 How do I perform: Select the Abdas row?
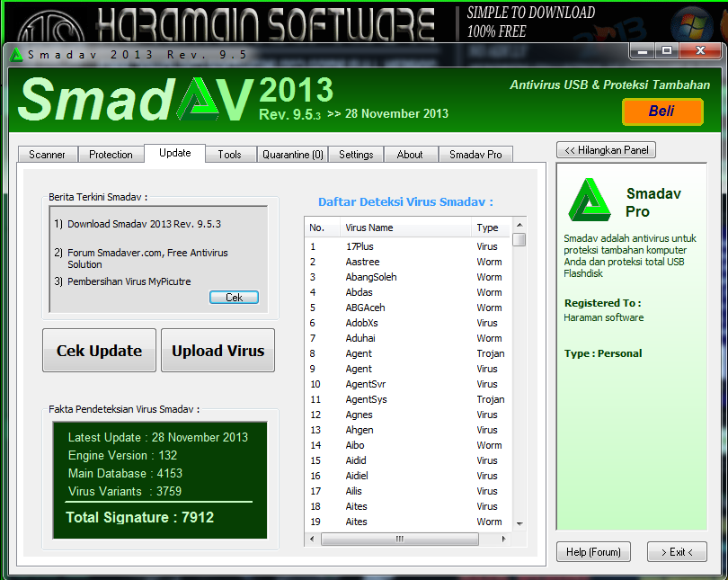[x=409, y=292]
